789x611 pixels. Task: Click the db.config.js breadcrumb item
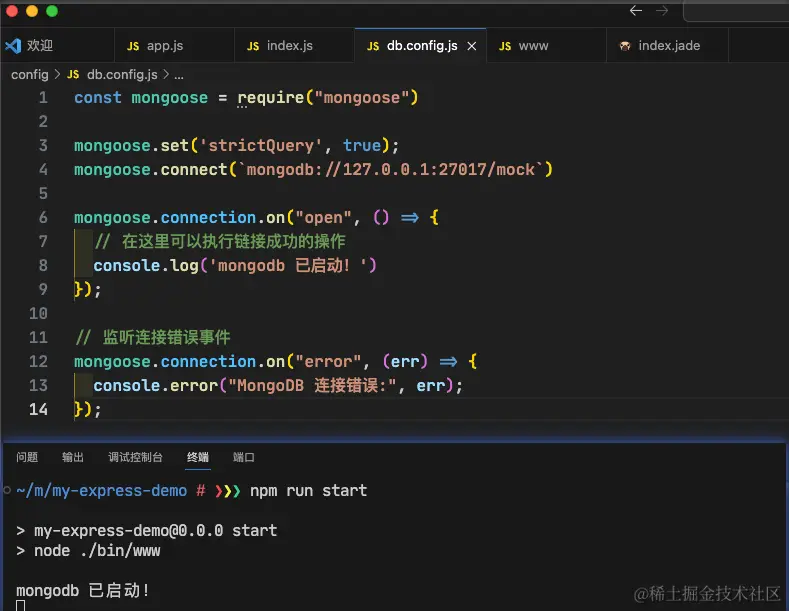(122, 74)
